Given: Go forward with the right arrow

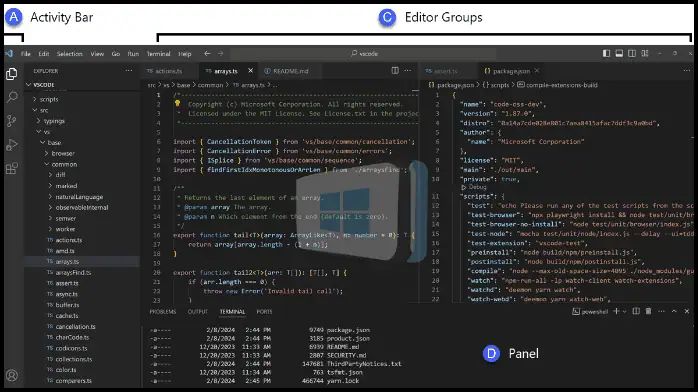Looking at the screenshot, I should 220,53.
